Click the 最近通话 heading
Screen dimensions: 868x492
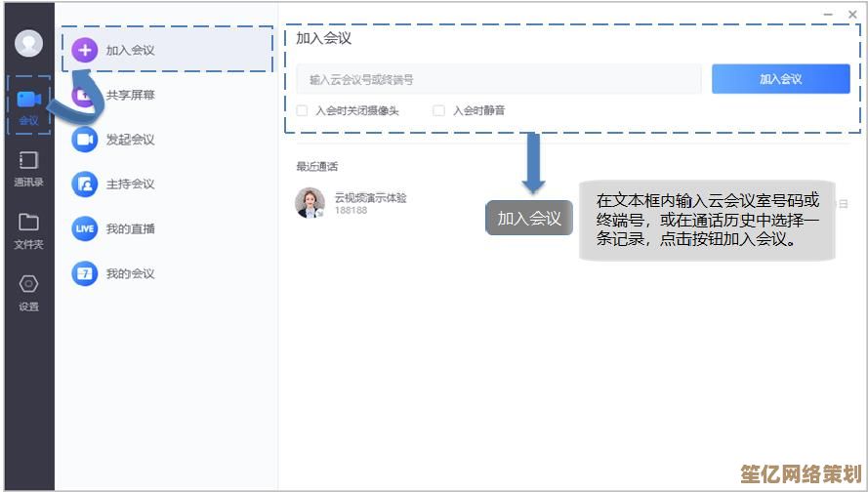pos(316,166)
